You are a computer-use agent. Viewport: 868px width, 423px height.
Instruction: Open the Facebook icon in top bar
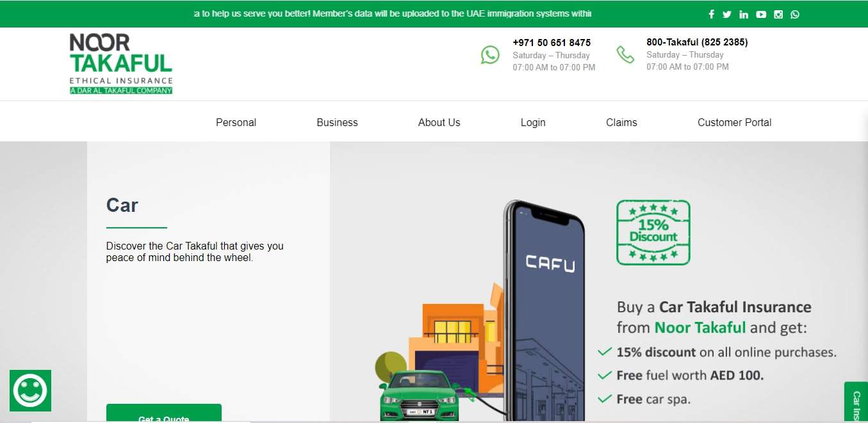(x=711, y=14)
